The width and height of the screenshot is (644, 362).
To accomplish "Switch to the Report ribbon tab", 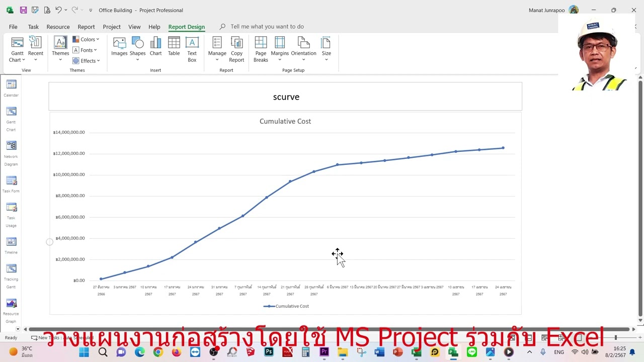I will pos(86,27).
